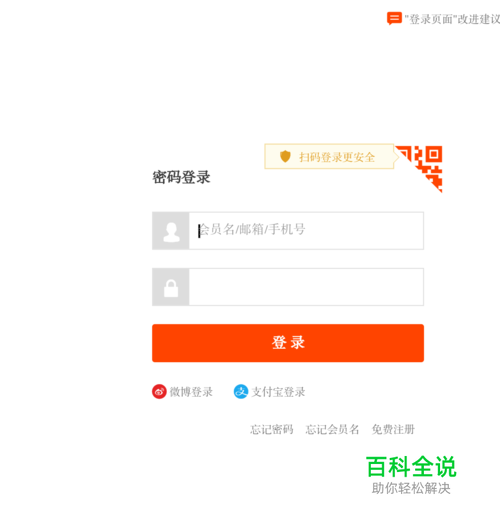Viewport: 500px width, 527px height.
Task: Open the 忘记密码 link
Action: coord(272,429)
